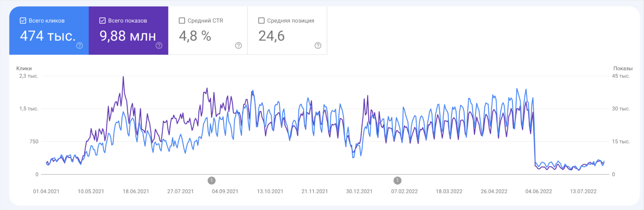Click question mark icon in Средний CTR card
The height and width of the screenshot is (210, 644).
(238, 46)
